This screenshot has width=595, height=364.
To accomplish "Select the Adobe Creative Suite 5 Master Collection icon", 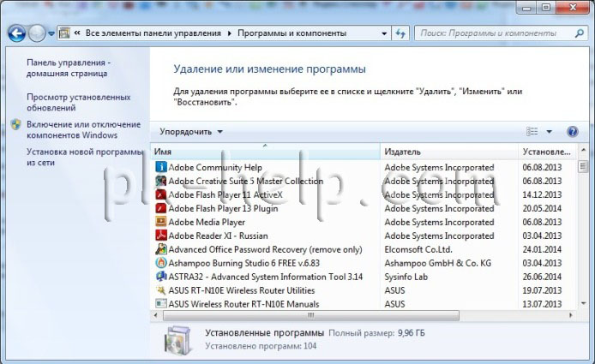I will coord(161,181).
